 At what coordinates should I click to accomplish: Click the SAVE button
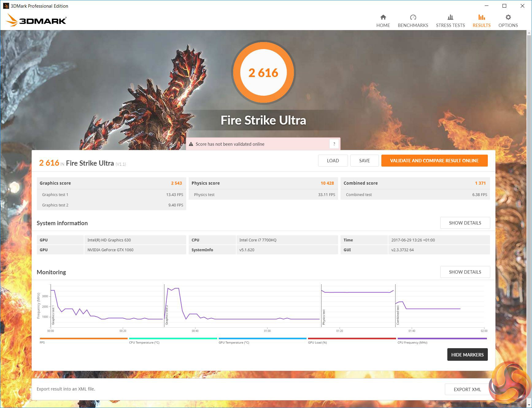pos(364,161)
